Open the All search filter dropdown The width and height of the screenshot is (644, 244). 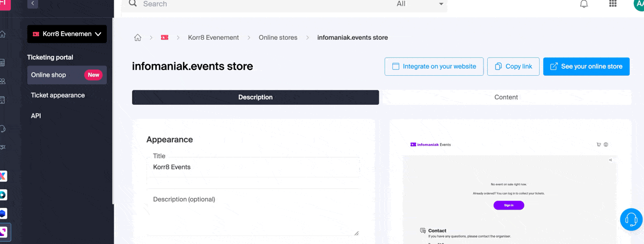[420, 4]
